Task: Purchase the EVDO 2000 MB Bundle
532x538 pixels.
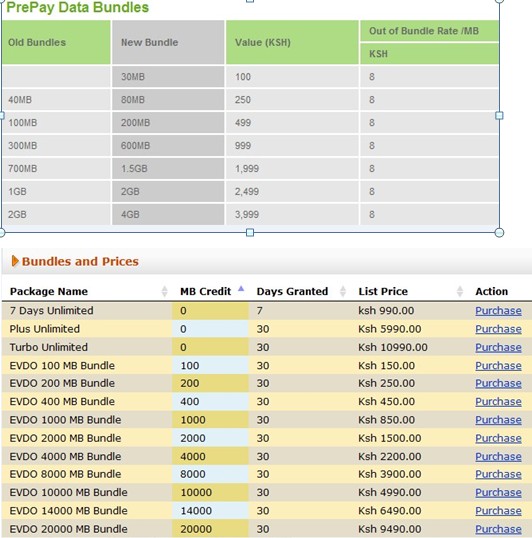Action: coord(498,438)
